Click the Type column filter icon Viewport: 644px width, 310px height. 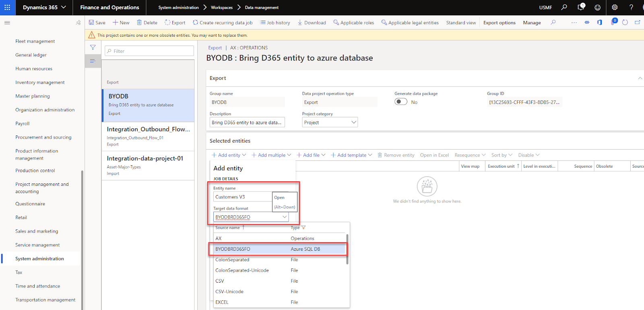tap(303, 228)
